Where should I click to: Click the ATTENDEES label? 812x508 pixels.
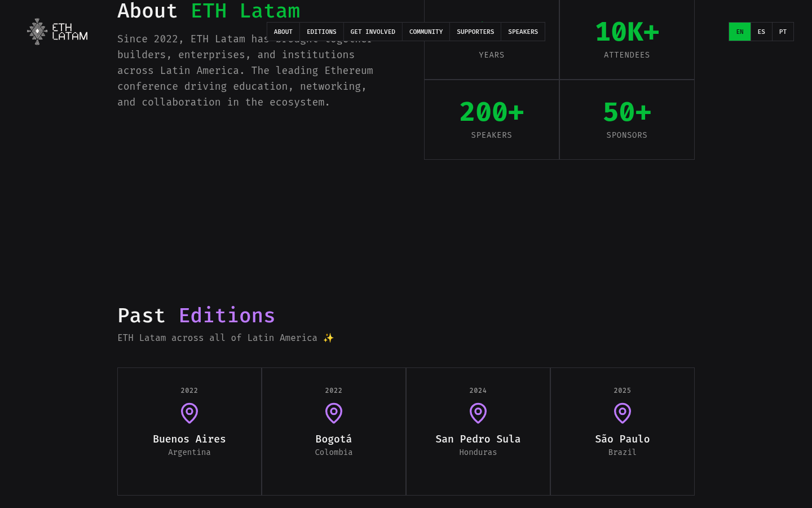(627, 55)
